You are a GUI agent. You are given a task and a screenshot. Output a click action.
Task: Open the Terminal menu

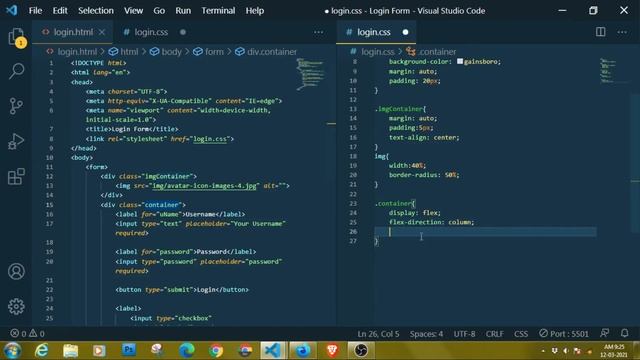click(x=218, y=11)
